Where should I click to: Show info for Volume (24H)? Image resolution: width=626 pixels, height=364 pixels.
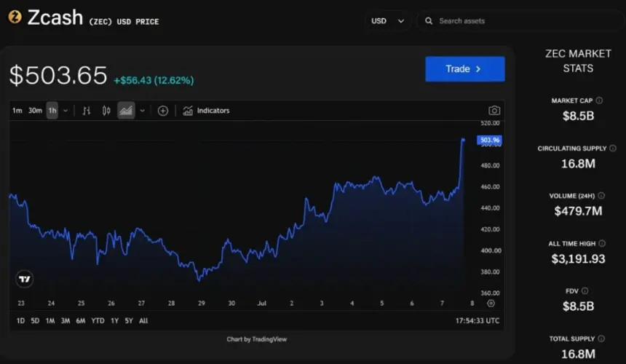tap(601, 196)
